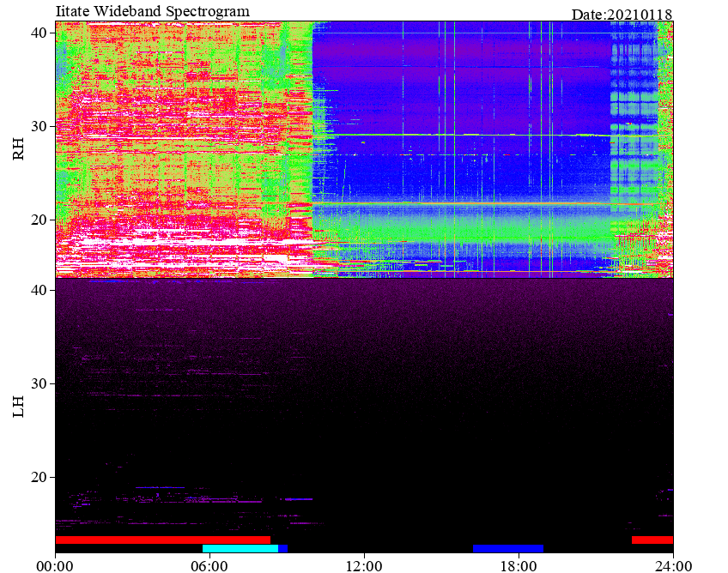Click the 00:00 time axis label
This screenshot has width=728, height=573.
55,566
